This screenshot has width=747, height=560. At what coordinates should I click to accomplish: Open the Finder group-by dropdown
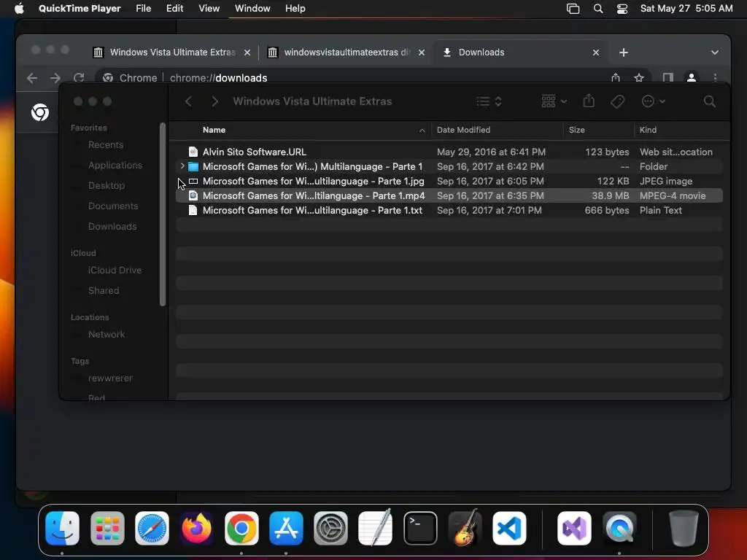[x=554, y=101]
